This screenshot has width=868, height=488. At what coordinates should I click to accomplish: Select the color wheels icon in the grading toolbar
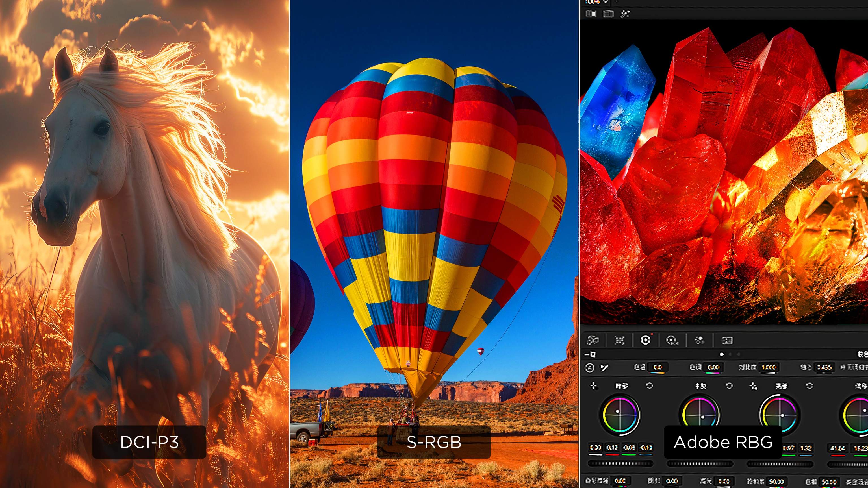point(645,340)
